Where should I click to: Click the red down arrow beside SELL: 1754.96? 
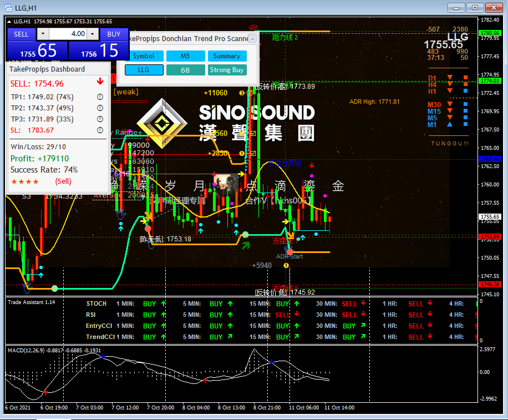[x=100, y=82]
